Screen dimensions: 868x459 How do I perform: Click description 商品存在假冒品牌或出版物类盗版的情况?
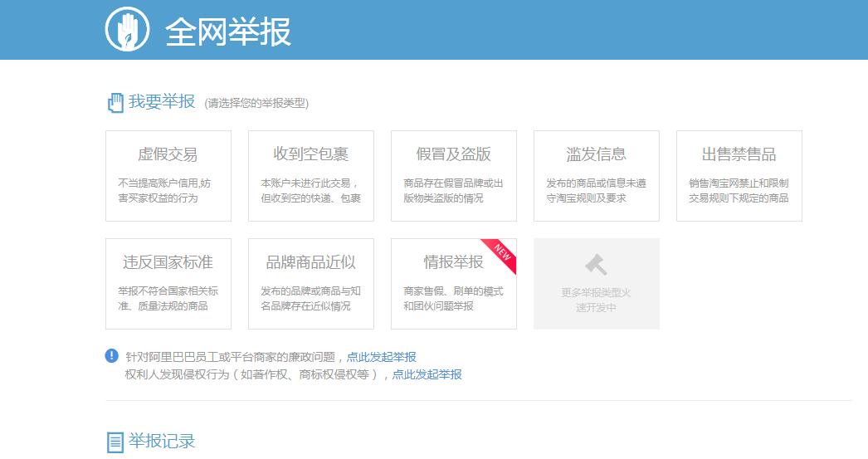tap(453, 190)
